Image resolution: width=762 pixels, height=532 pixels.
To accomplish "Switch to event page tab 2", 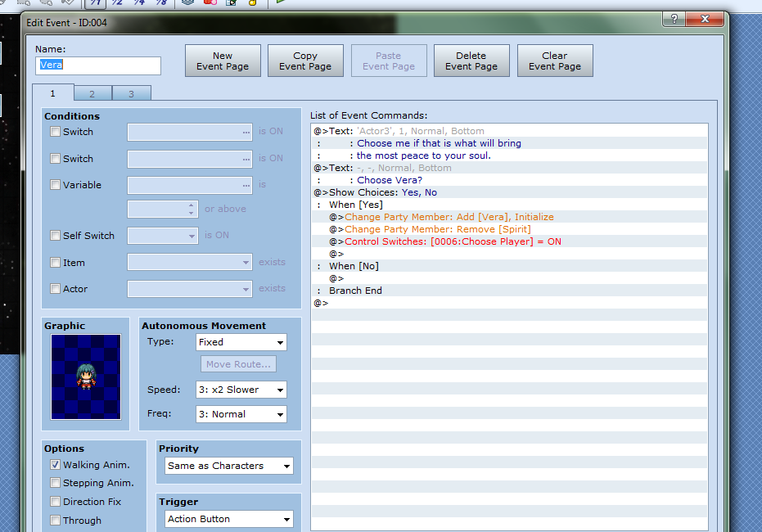I will (x=92, y=94).
